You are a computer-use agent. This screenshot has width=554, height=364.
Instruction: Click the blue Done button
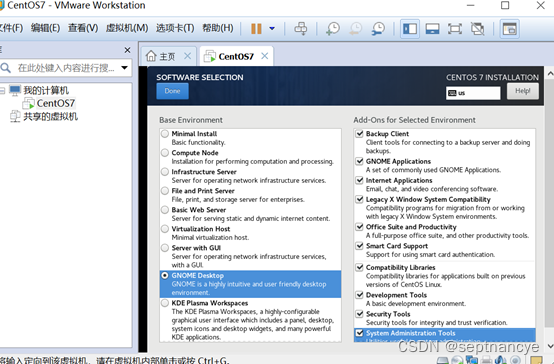tap(172, 91)
